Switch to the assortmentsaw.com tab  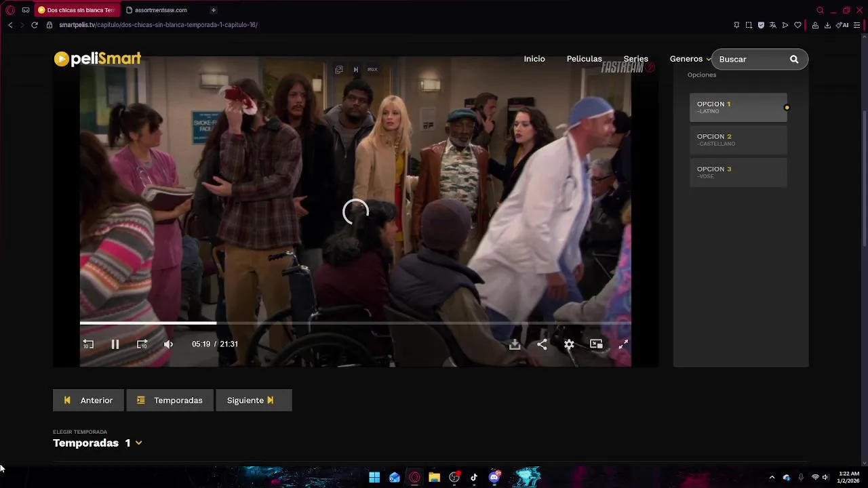(161, 10)
